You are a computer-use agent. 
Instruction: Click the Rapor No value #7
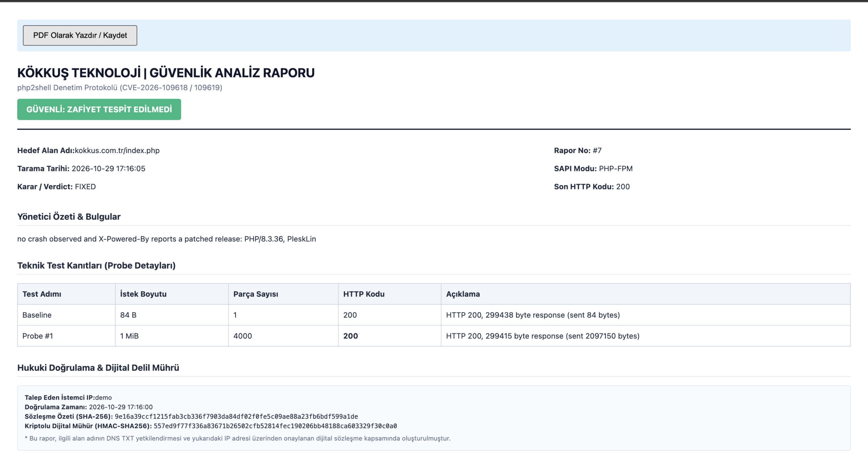point(597,150)
